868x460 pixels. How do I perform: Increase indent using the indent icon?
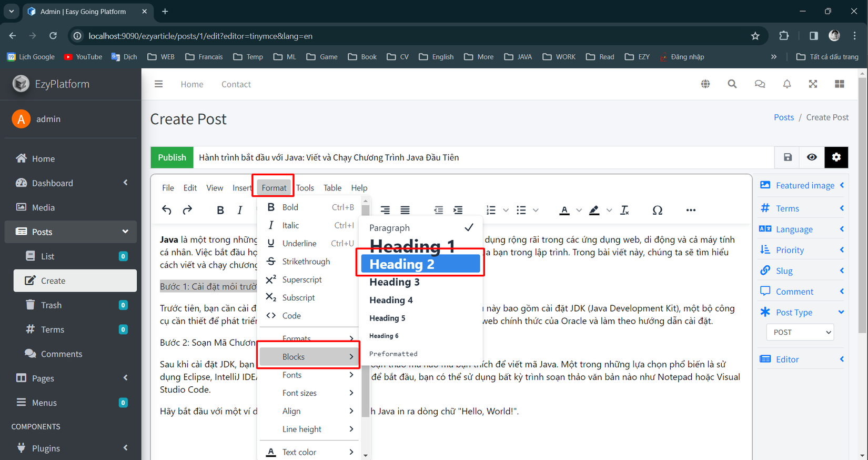point(458,210)
